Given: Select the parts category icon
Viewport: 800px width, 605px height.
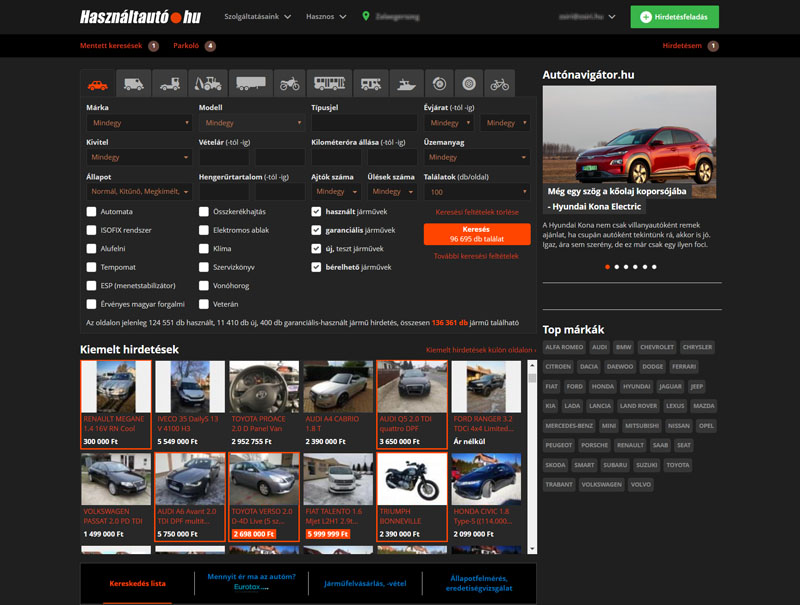Looking at the screenshot, I should tap(439, 84).
